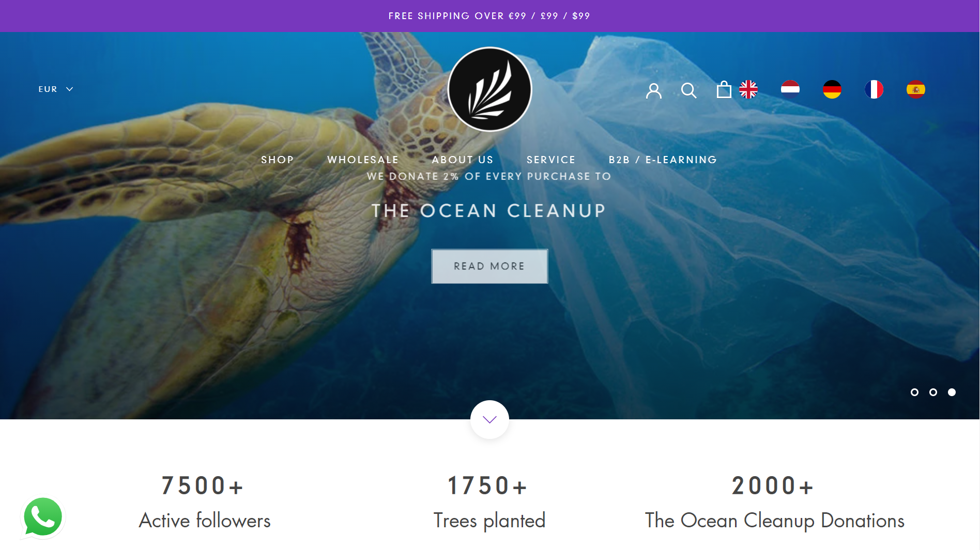
Task: Select the third slideshow dot
Action: 952,392
